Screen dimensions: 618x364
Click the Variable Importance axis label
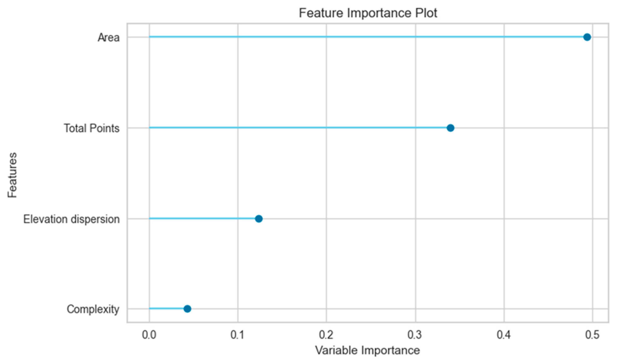coord(367,350)
